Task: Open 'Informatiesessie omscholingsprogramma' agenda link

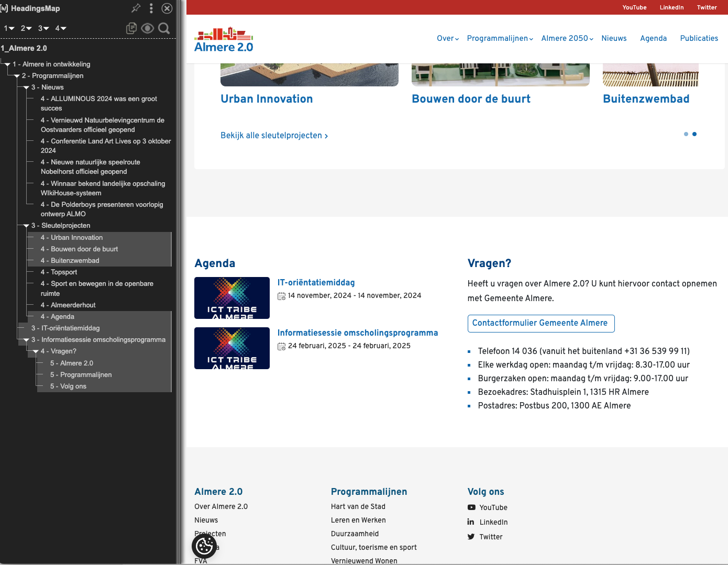Action: pos(358,333)
